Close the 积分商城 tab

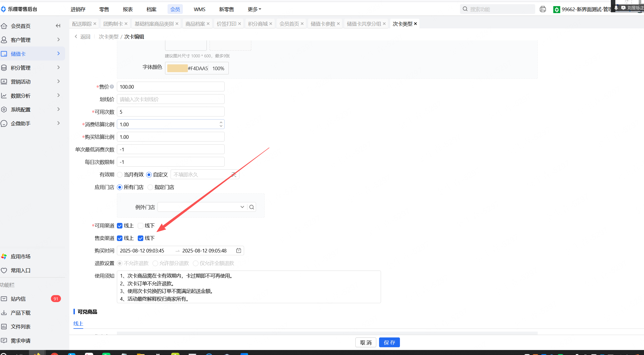click(271, 24)
